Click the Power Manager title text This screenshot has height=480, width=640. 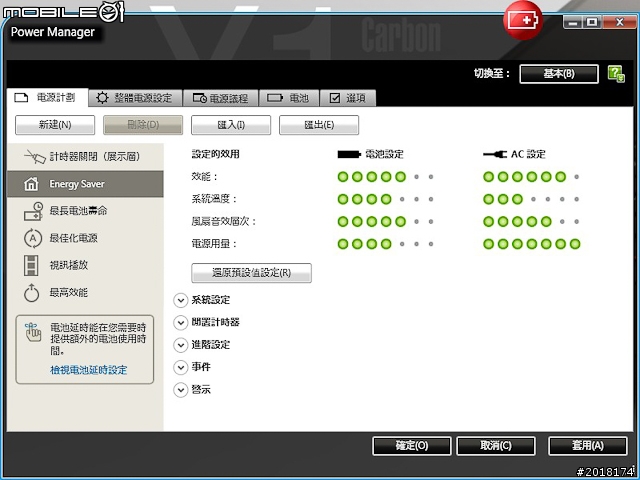coord(53,32)
